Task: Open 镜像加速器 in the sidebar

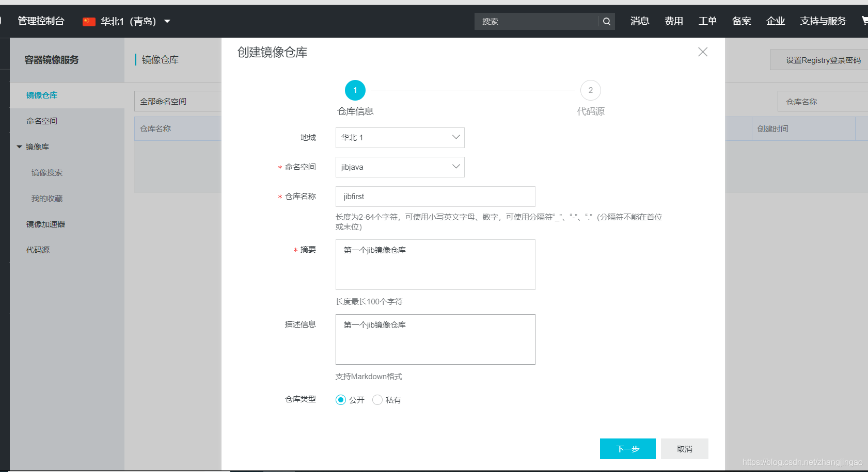Action: (x=45, y=224)
